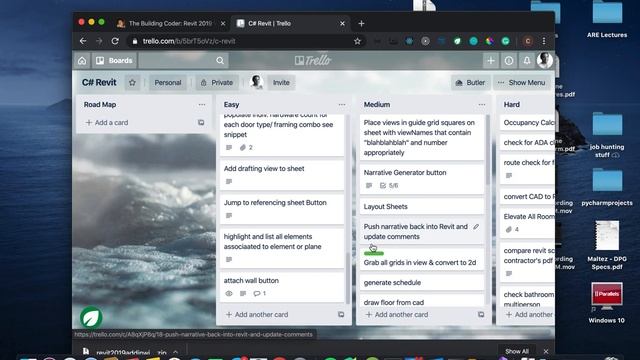Open the Private visibility dropdown
This screenshot has width=640, height=360.
tap(217, 82)
